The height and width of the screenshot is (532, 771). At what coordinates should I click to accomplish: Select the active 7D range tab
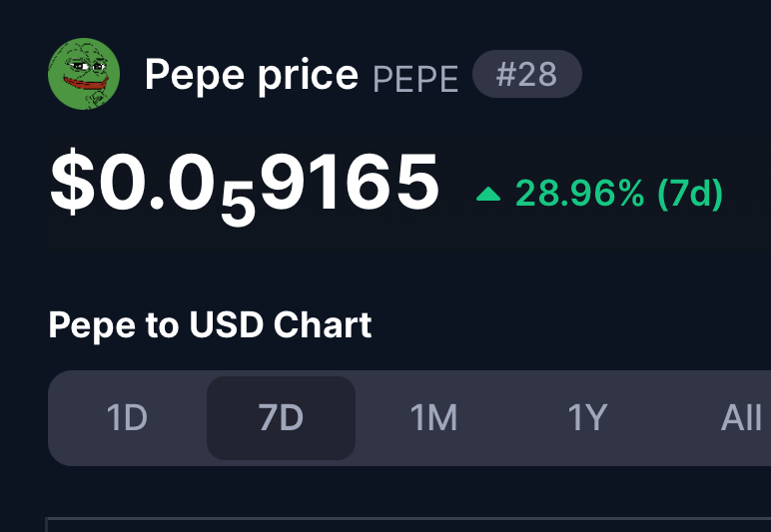(x=281, y=418)
